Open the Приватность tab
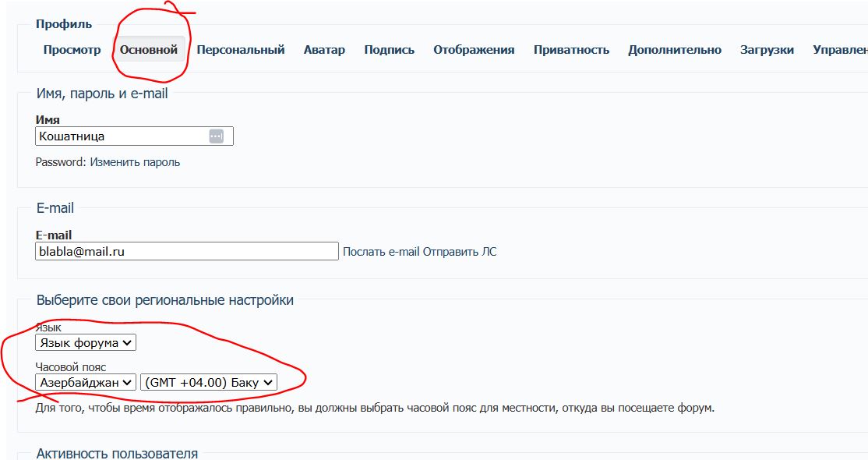 571,50
